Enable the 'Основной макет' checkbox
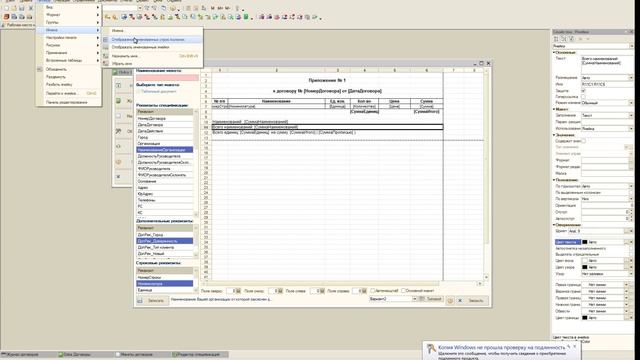Viewport: 640px width, 360px height. 403,291
